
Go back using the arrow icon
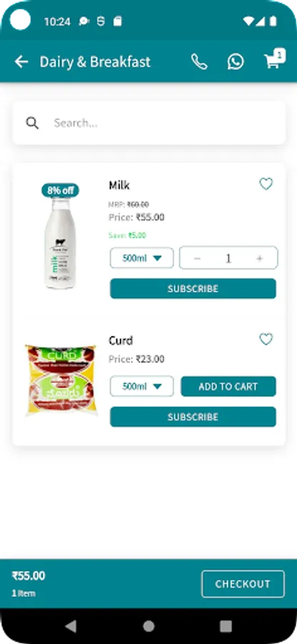point(21,62)
